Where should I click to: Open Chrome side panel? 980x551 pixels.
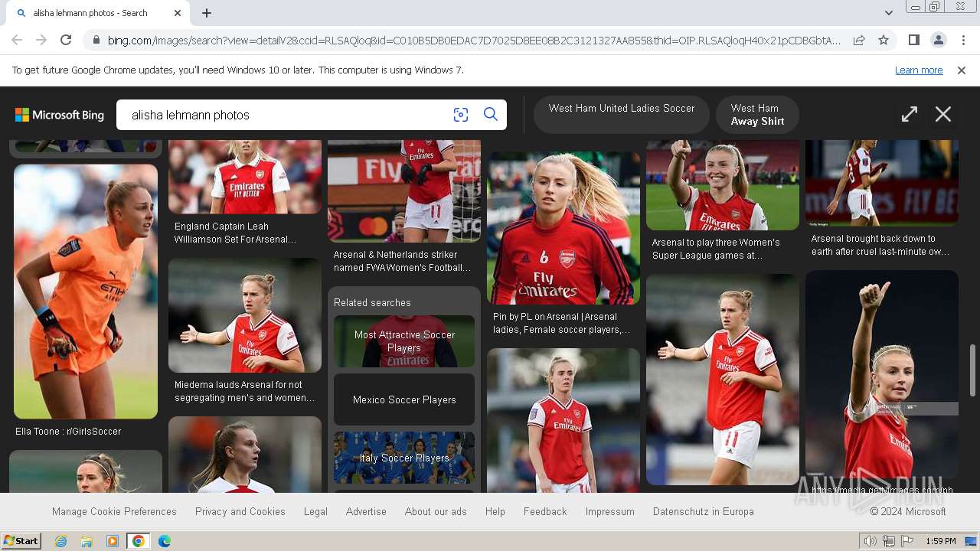pyautogui.click(x=913, y=40)
